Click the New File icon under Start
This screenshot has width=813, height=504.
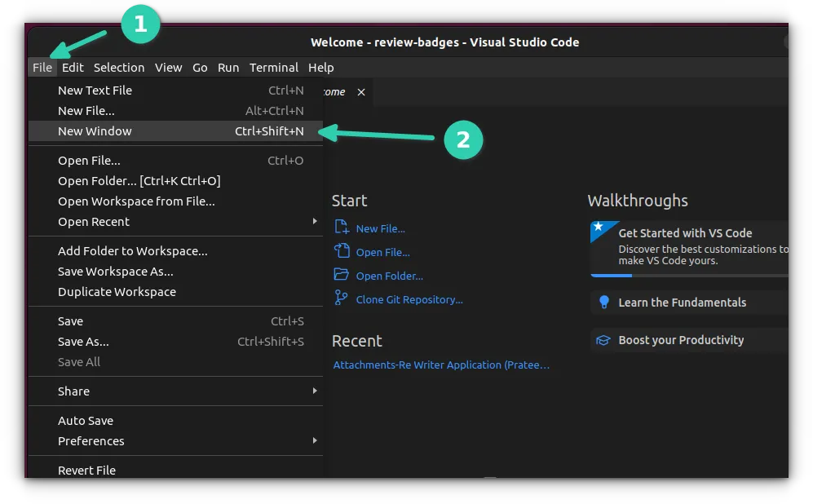pyautogui.click(x=342, y=228)
